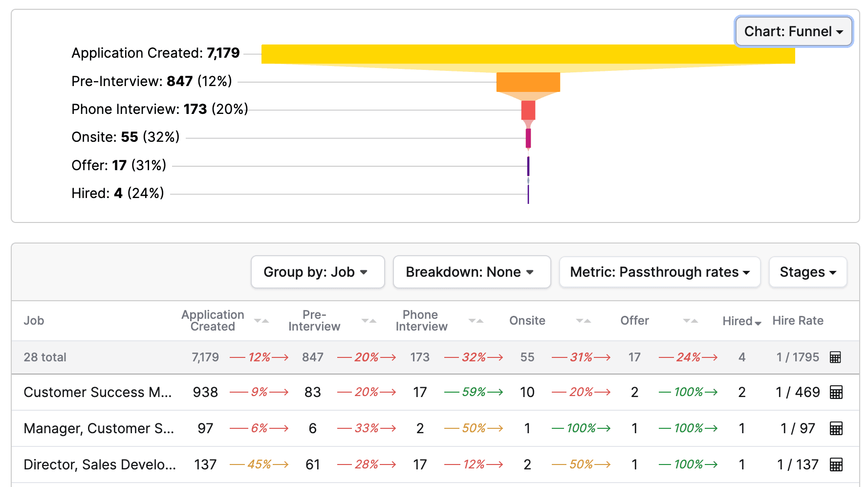Click calculator icon in Director, Sales row
Viewport: 868px width, 487px height.
(x=836, y=465)
